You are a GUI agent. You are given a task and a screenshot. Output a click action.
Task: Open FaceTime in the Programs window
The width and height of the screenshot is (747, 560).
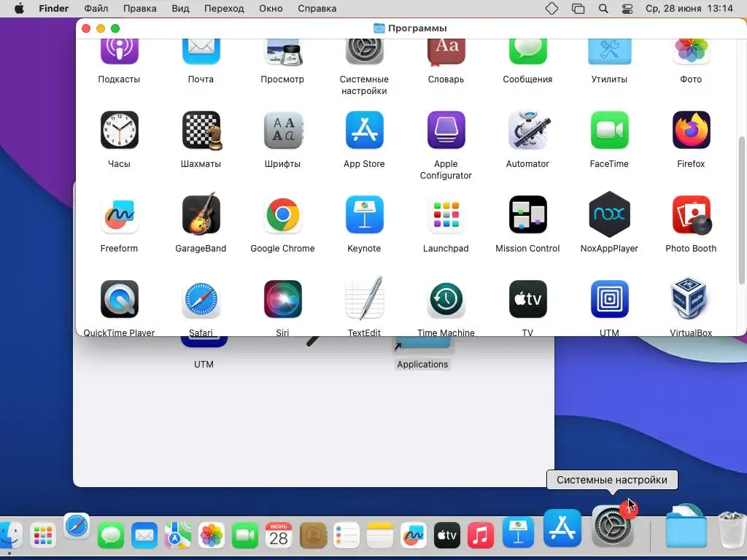[x=609, y=130]
